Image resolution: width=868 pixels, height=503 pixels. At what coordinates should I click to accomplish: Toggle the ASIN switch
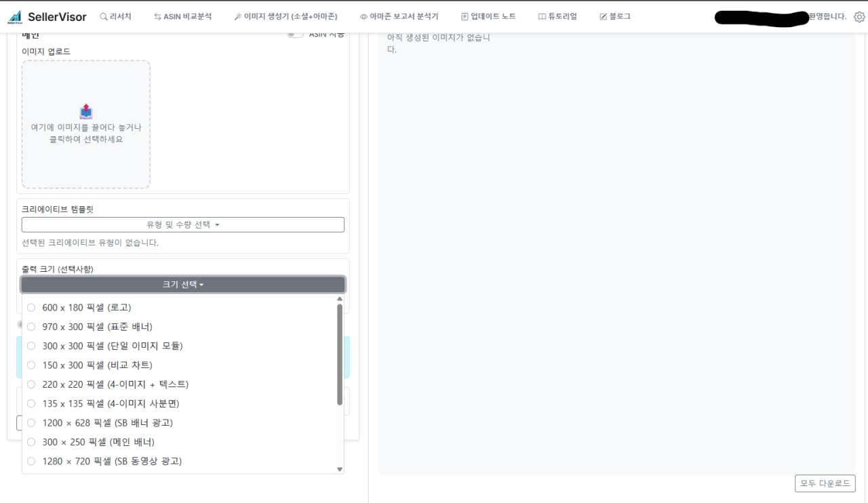tap(295, 34)
